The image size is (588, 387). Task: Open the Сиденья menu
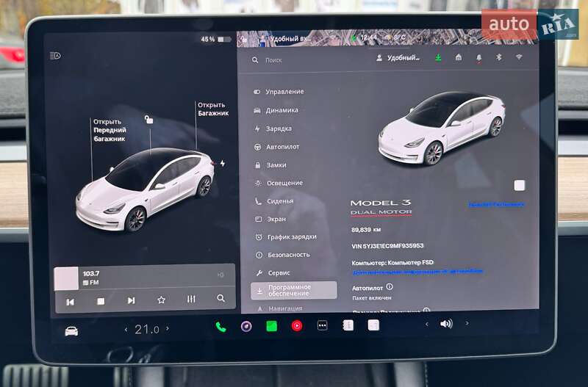tap(274, 201)
